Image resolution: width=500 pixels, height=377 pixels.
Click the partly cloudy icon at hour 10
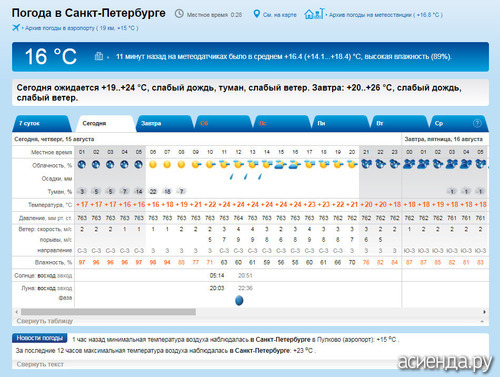(210, 164)
